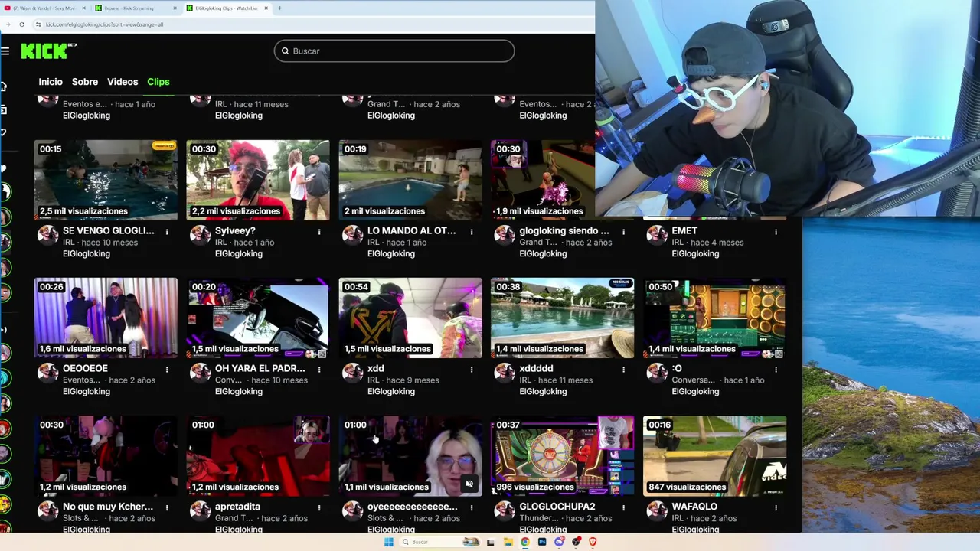Play the GLOGLOCHUPA2 wheel clip thumbnail
The width and height of the screenshot is (980, 551).
click(x=563, y=456)
